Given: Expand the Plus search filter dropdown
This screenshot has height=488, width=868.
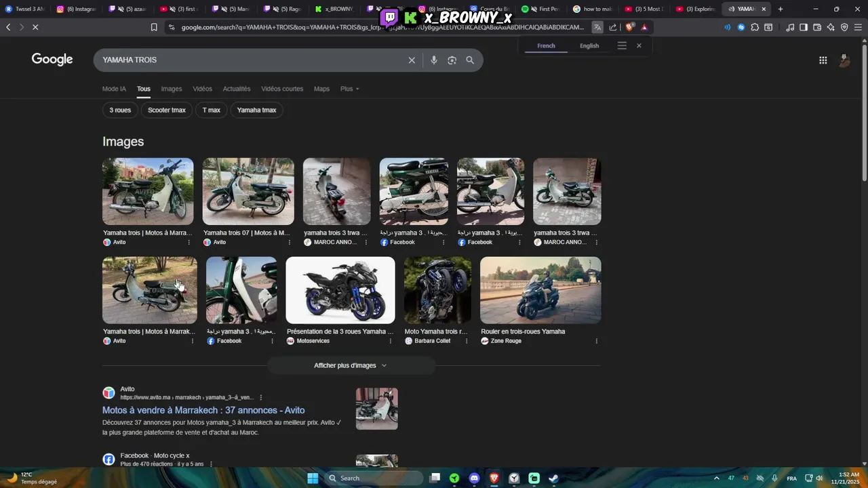Looking at the screenshot, I should pyautogui.click(x=350, y=89).
